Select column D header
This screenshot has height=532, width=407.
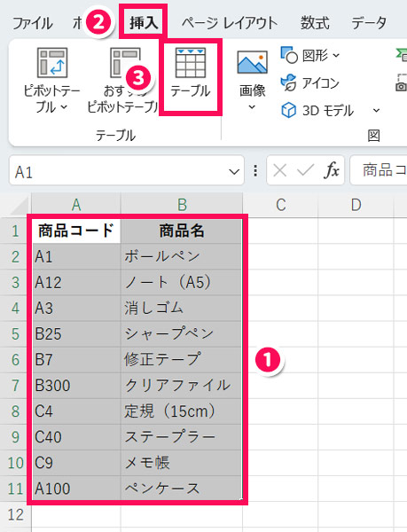tap(356, 205)
